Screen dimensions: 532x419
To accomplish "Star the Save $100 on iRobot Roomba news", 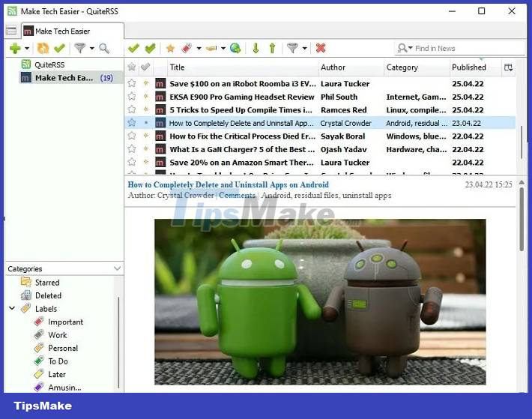I will (132, 83).
